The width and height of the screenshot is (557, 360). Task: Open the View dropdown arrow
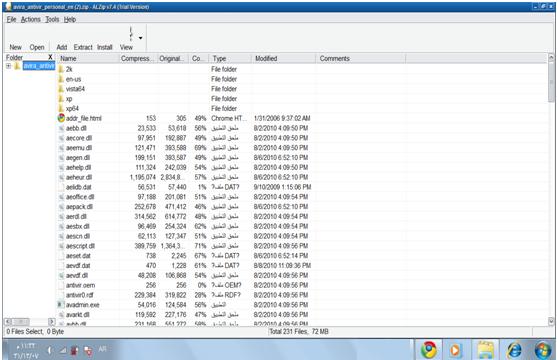coord(141,38)
